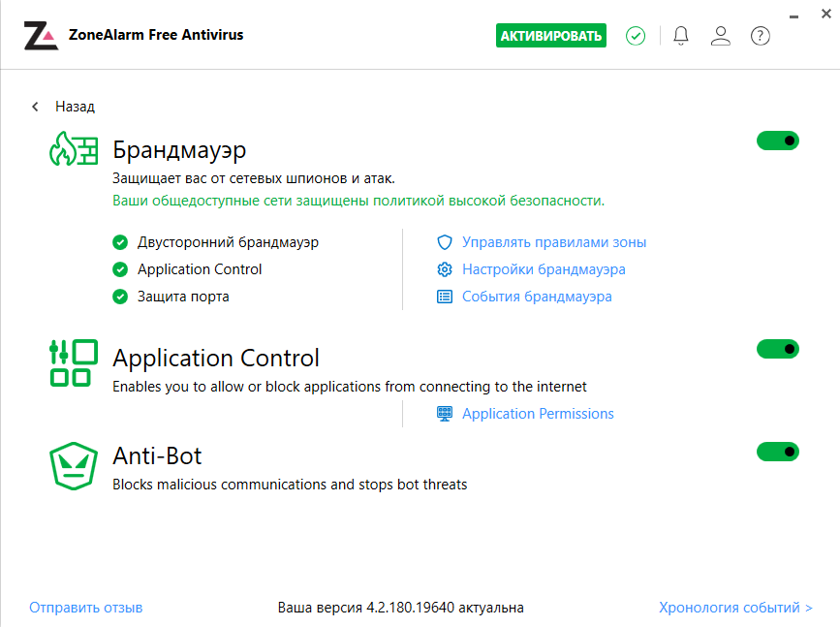
Task: Turn off the Брандмауэр toggle switch
Action: click(x=777, y=141)
